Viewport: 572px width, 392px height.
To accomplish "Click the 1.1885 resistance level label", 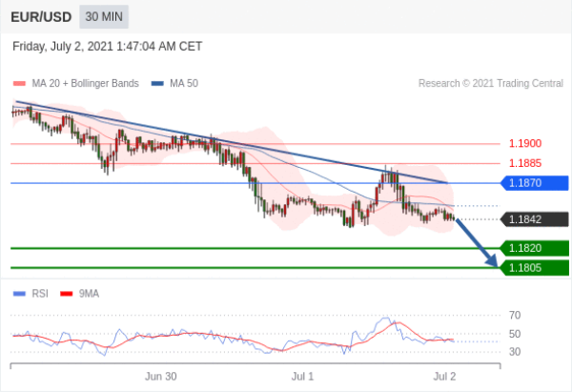I will tap(525, 163).
